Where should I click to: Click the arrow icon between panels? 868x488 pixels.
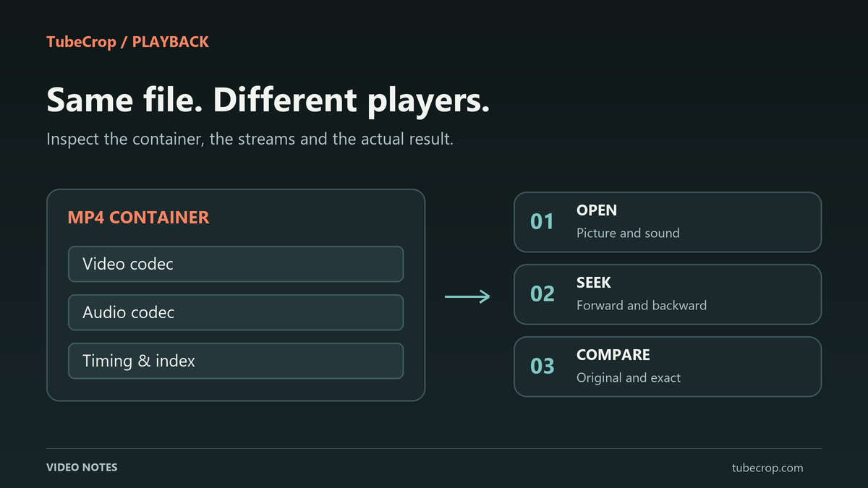(x=467, y=296)
